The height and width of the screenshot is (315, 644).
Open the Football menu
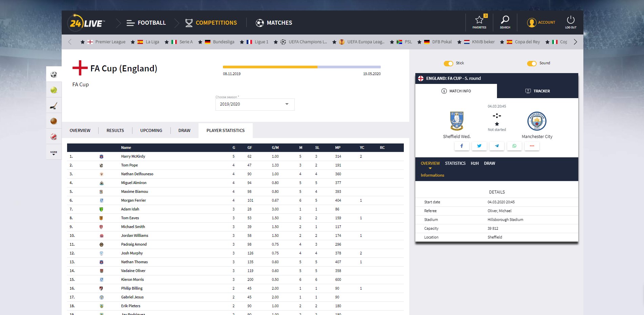click(x=151, y=23)
